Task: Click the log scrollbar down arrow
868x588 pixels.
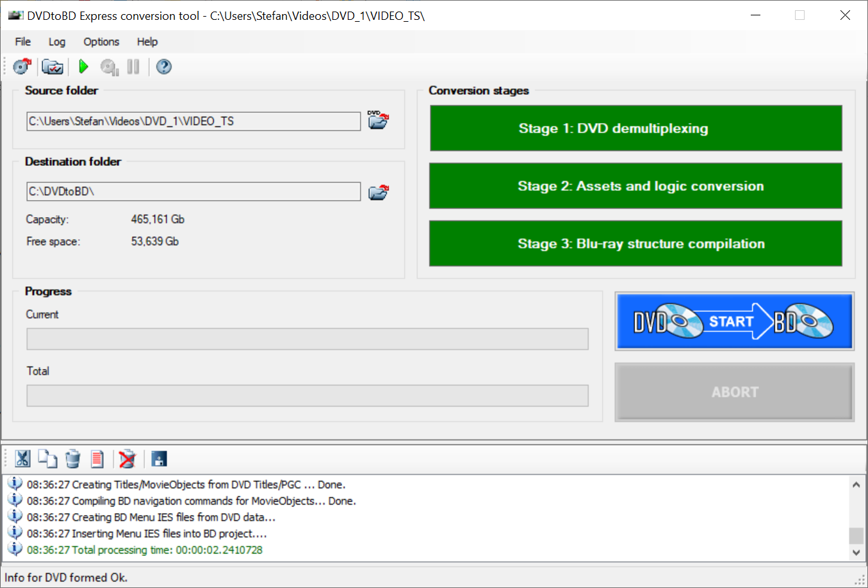Action: click(x=856, y=553)
